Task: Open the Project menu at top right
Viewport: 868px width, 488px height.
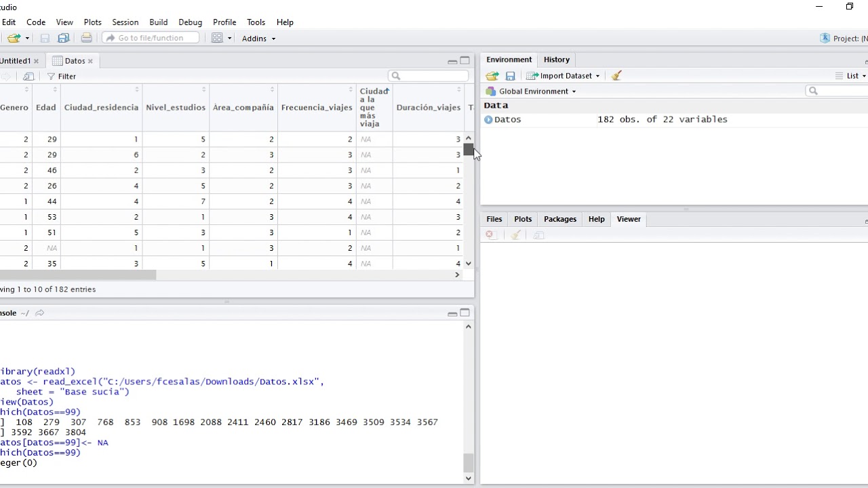Action: (x=843, y=39)
